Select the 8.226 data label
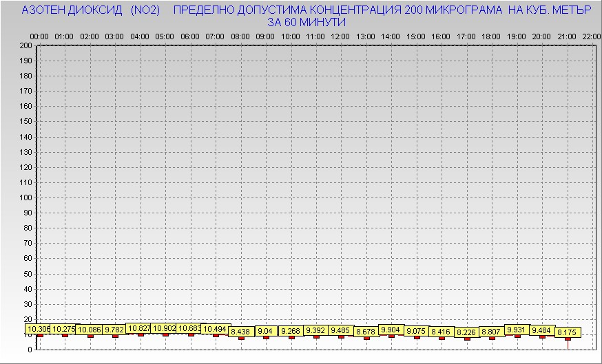 click(466, 332)
